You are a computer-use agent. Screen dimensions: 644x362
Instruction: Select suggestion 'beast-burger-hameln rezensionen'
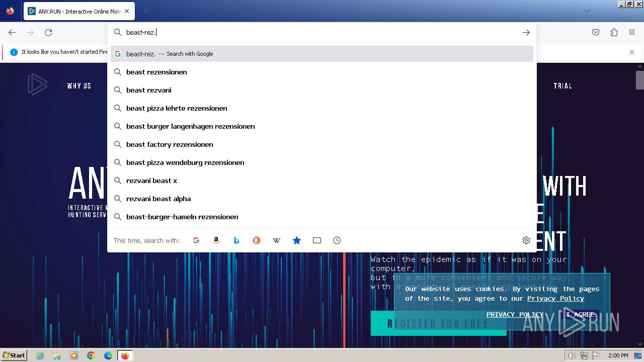coord(322,217)
